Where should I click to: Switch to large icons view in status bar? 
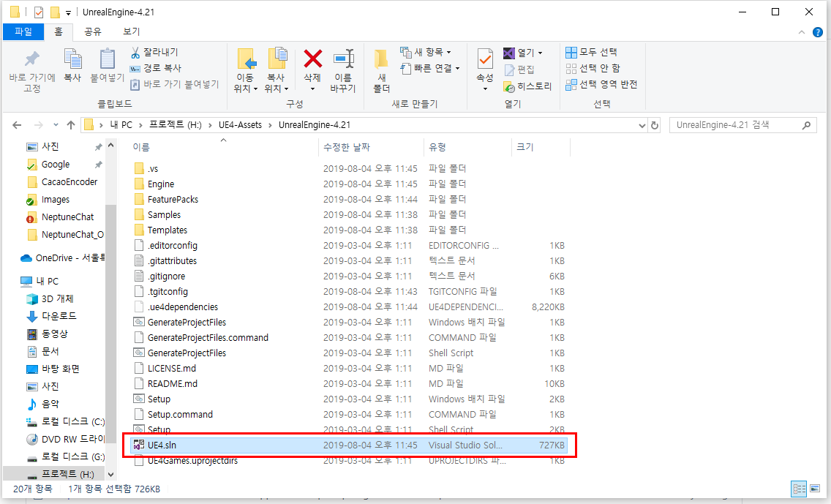(x=815, y=489)
